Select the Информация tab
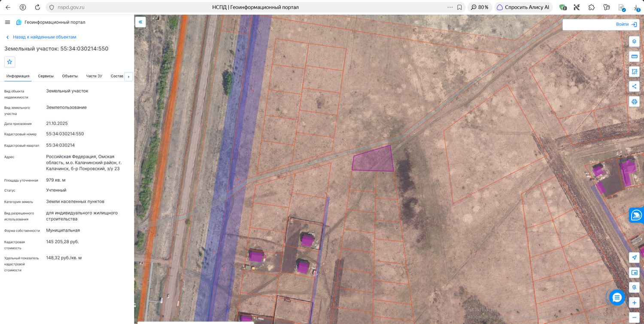This screenshot has width=644, height=324. (x=18, y=76)
